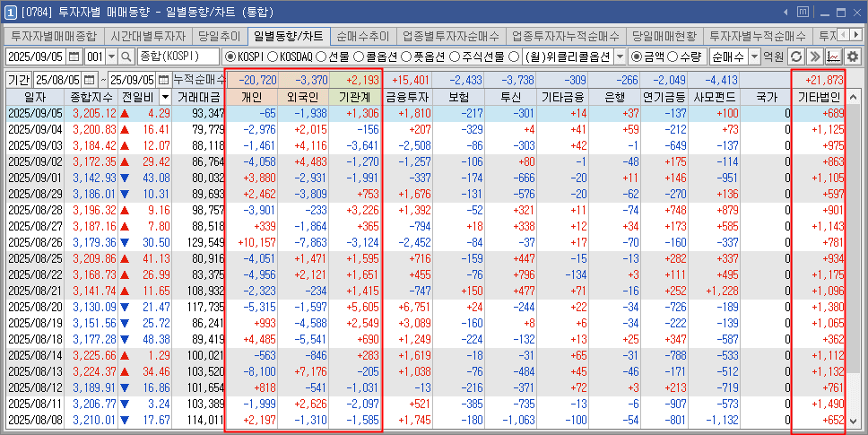Click the refresh icon in the toolbar
This screenshot has height=435, width=868.
click(x=796, y=57)
